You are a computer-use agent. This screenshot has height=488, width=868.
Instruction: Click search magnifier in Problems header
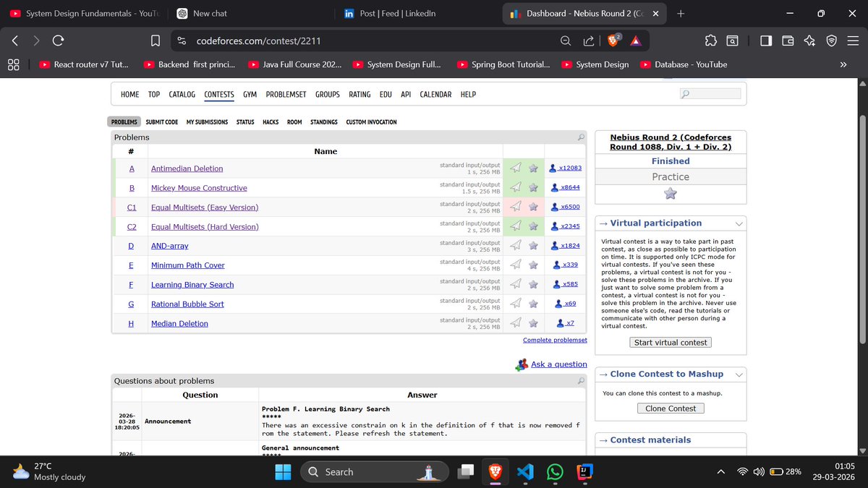coord(581,137)
